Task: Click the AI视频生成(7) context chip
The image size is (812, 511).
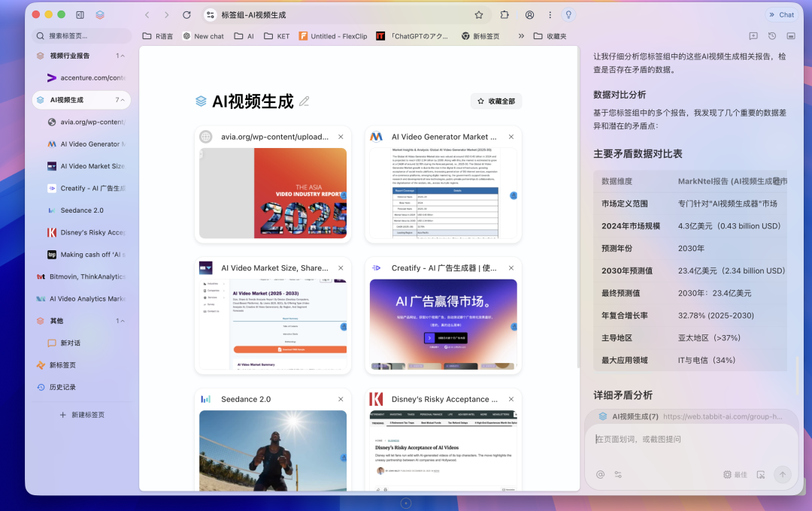Action: click(x=691, y=416)
